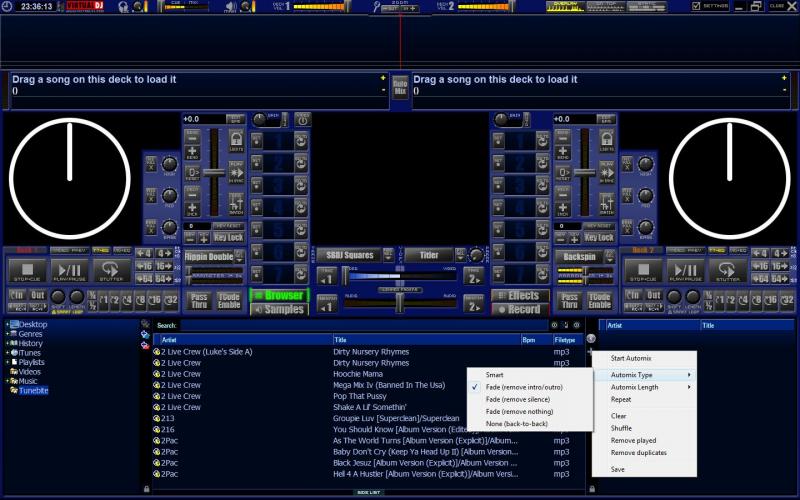
Task: Click the loop icon of left hot cue 1
Action: click(302, 141)
